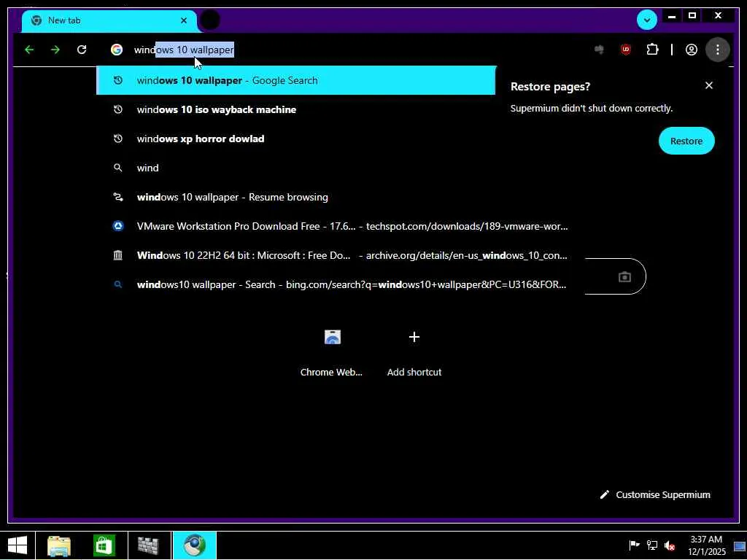This screenshot has width=747, height=560.
Task: Open the three-dot Supermium menu
Action: [x=718, y=50]
